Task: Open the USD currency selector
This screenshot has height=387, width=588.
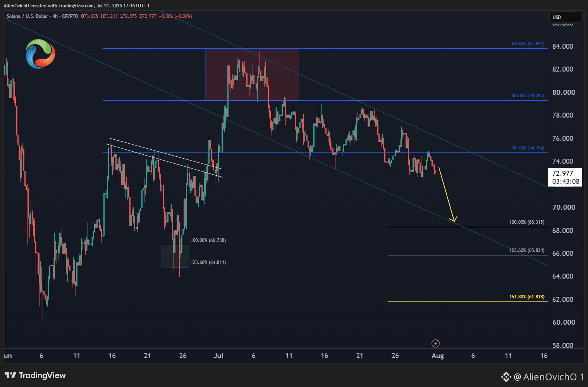Action: point(566,17)
